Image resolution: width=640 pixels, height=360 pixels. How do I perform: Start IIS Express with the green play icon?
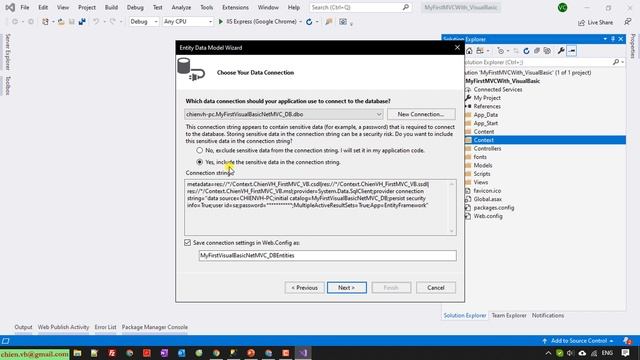click(221, 22)
